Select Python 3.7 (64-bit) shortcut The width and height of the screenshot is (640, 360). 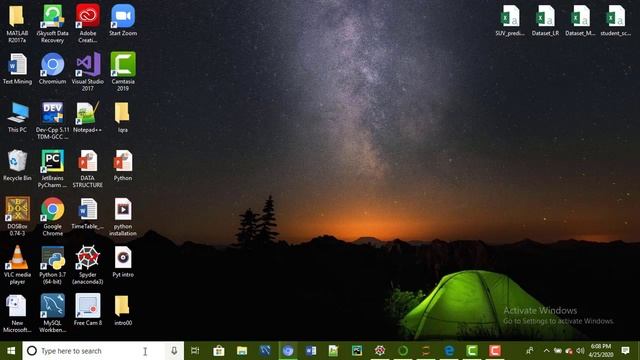[52, 258]
